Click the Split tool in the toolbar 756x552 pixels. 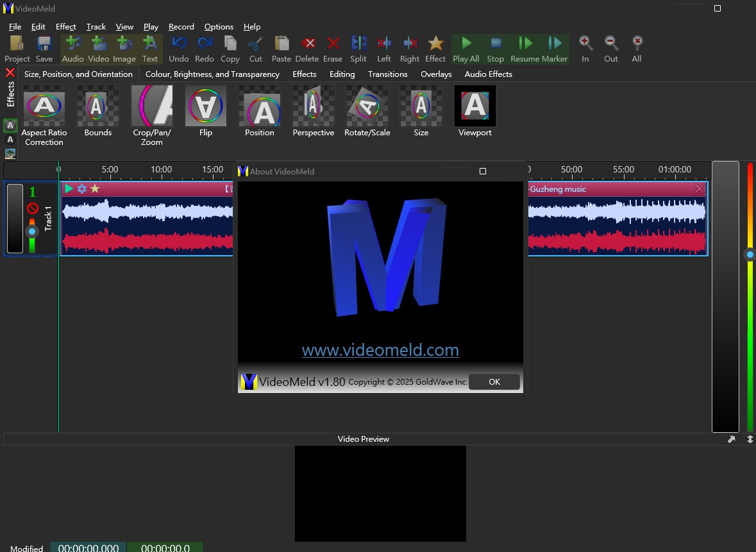(x=358, y=49)
